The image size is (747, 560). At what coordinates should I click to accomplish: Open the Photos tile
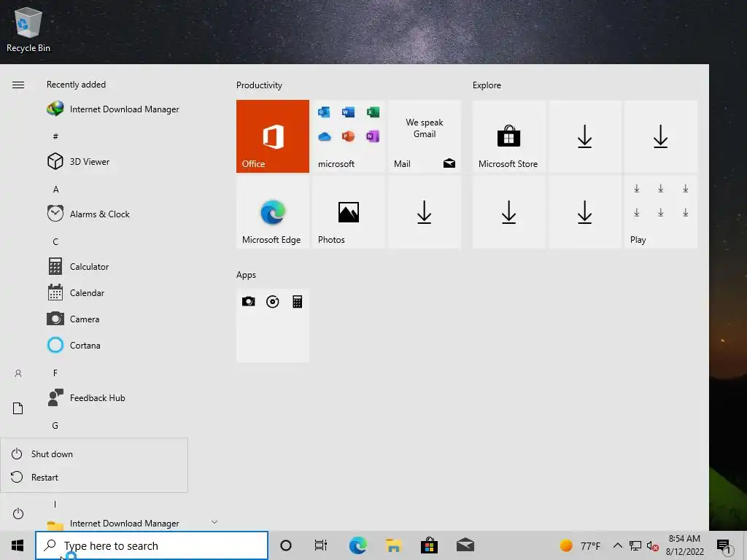click(348, 212)
